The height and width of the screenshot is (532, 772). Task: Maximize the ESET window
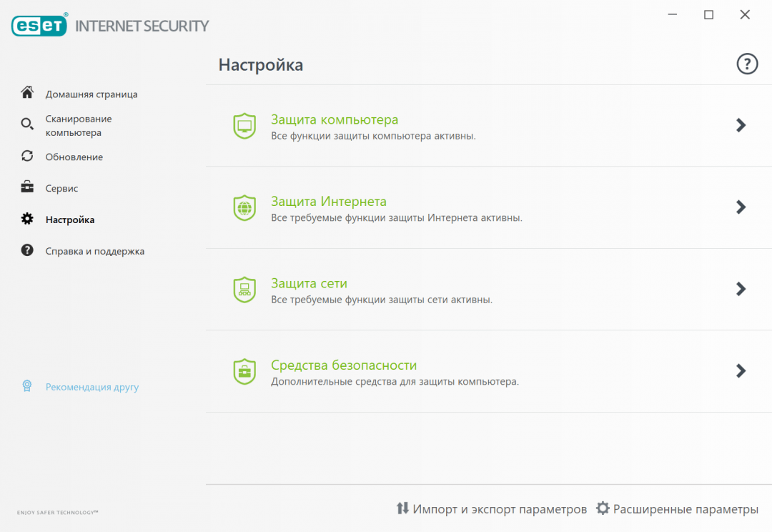click(708, 15)
